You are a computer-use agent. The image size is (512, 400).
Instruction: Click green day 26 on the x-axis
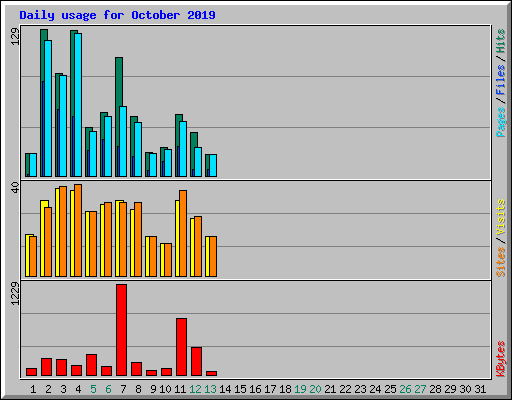tap(405, 389)
